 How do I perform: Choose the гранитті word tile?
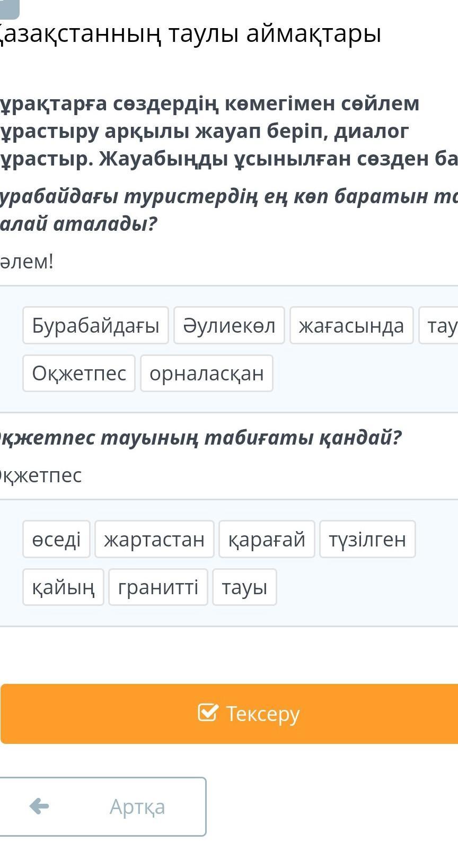158,587
